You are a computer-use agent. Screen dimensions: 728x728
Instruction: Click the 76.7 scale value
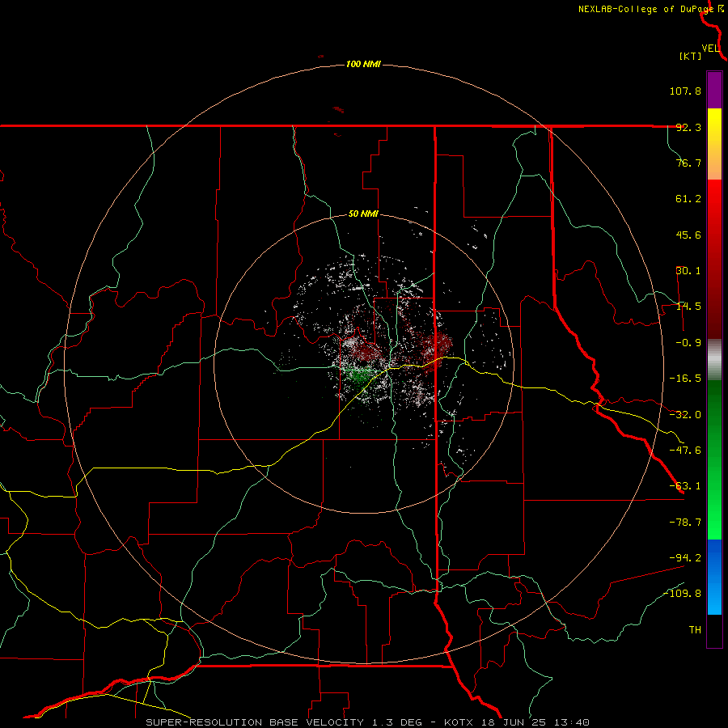tap(688, 163)
